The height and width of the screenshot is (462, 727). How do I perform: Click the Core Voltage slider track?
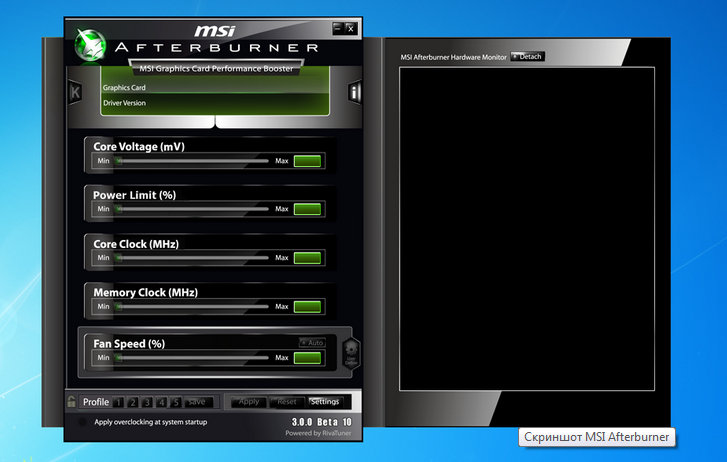coord(192,161)
